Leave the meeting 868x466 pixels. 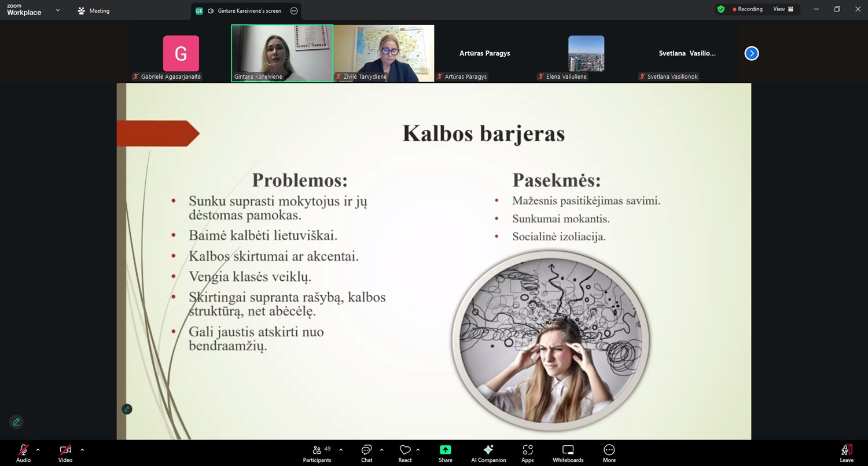pyautogui.click(x=847, y=453)
